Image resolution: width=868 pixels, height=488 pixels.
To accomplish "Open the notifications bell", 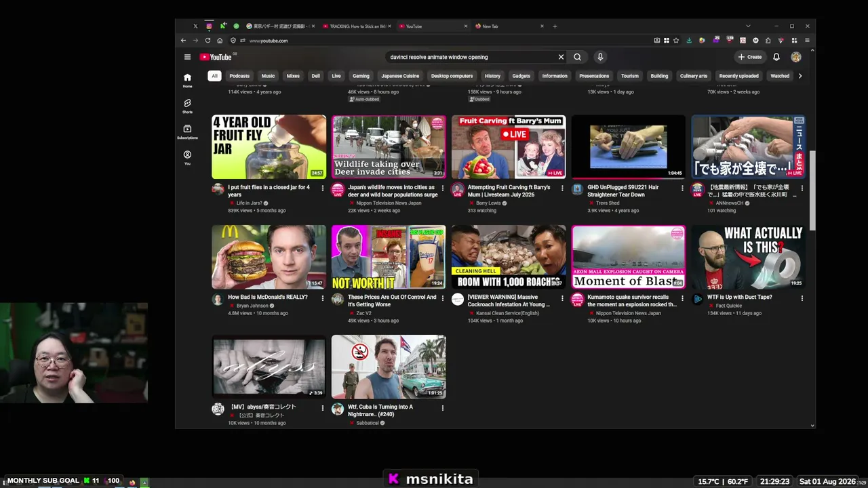I will point(776,57).
